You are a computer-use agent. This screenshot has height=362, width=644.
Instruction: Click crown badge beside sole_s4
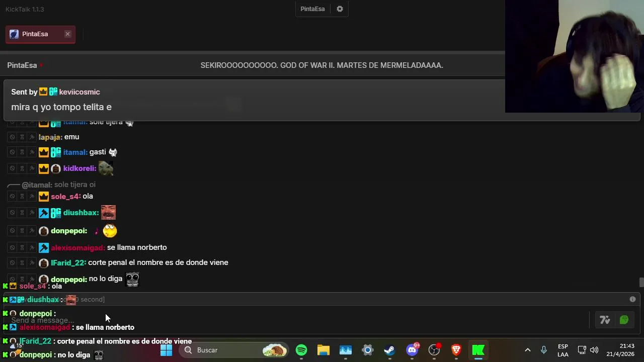click(44, 197)
